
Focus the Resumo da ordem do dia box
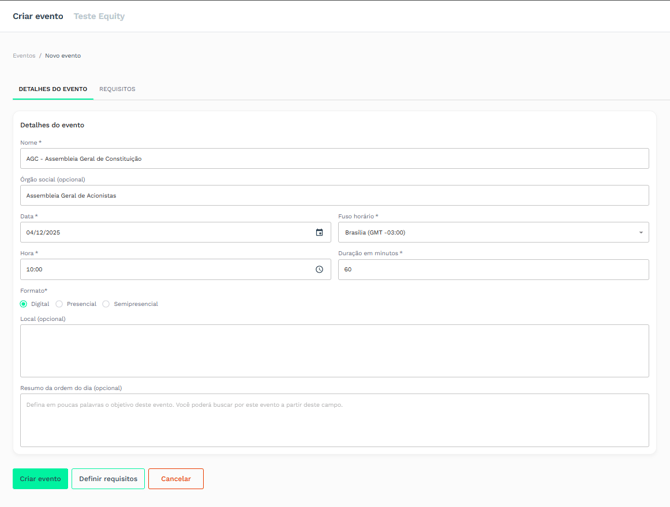[334, 420]
